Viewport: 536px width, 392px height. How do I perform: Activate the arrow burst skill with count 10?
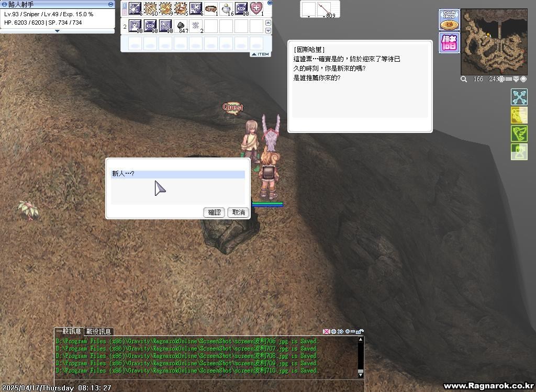tap(150, 8)
